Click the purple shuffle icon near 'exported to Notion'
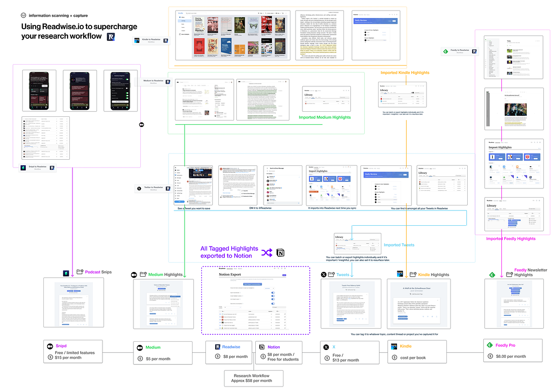554x392 pixels. coord(267,253)
